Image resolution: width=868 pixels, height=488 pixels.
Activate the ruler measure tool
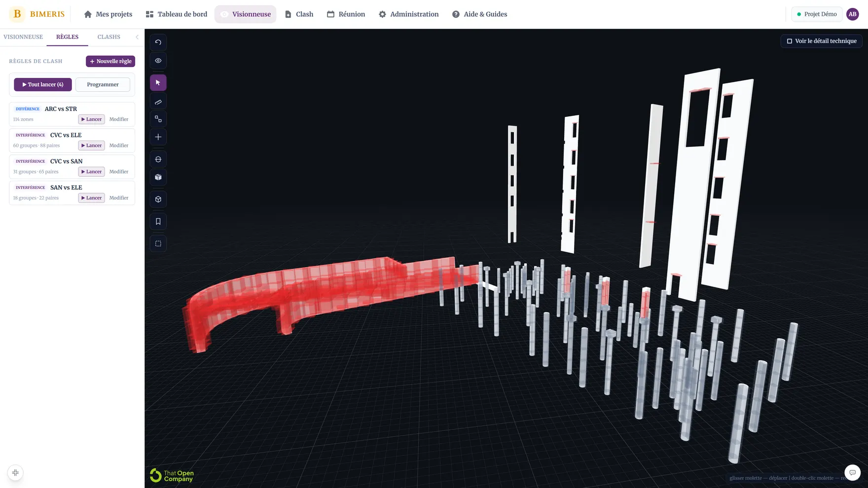click(x=158, y=102)
